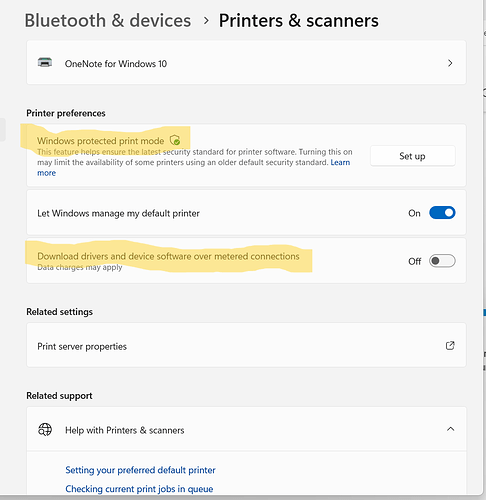
Task: Collapse Help with Printers & scanners section
Action: coord(450,429)
